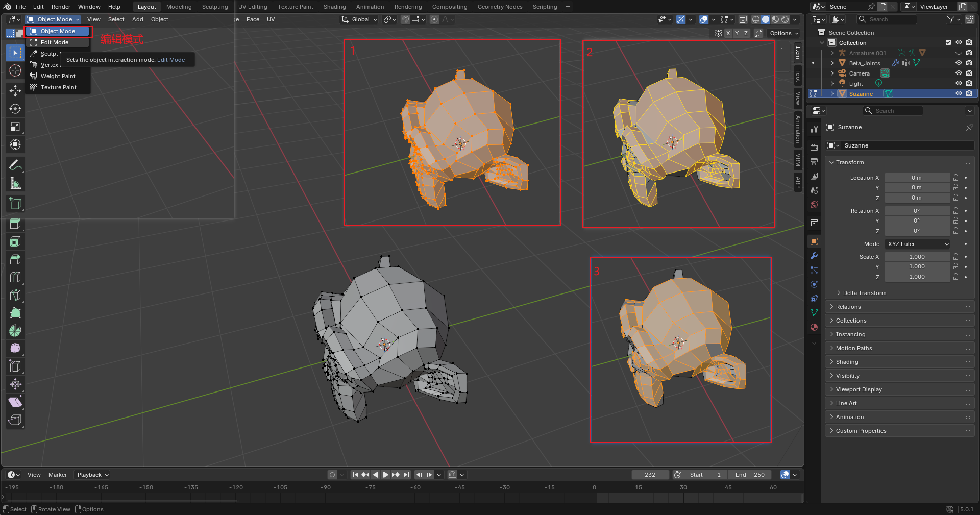
Task: Open the Physics properties tab
Action: [814, 284]
